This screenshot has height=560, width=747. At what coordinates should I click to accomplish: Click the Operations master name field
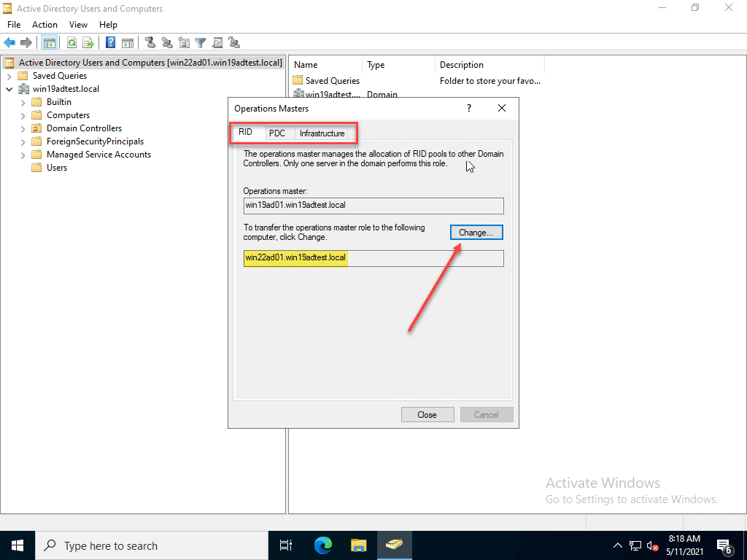point(373,206)
